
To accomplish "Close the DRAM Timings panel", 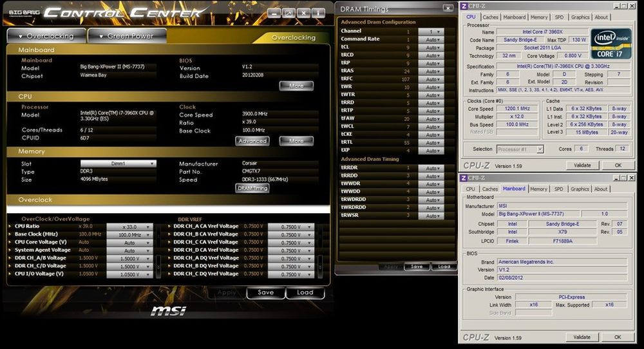I will tap(448, 8).
